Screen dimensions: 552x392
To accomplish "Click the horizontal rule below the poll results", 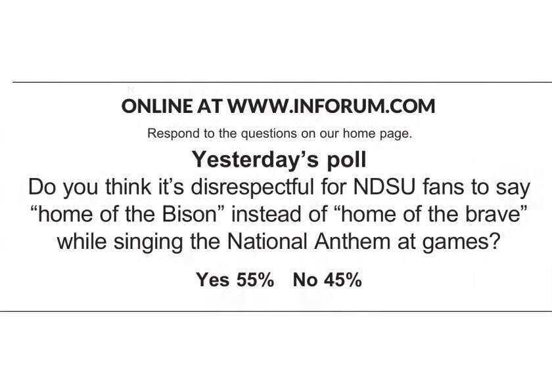I will 276,311.
